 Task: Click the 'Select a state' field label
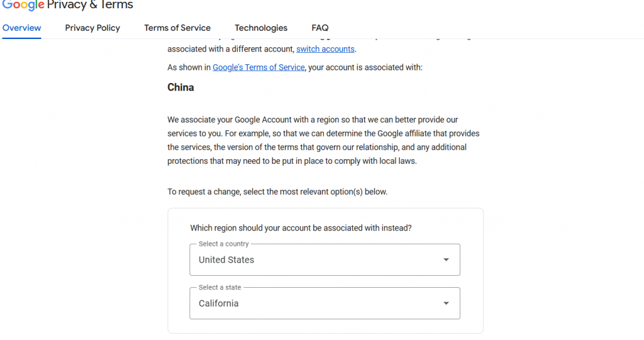(219, 287)
